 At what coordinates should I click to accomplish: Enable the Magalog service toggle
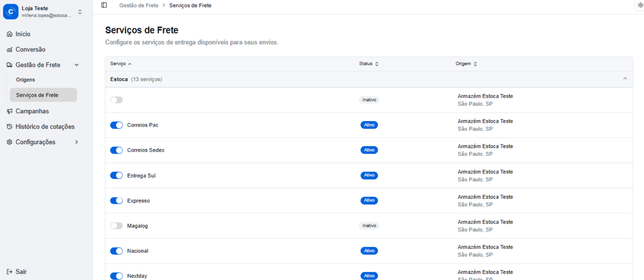[116, 226]
